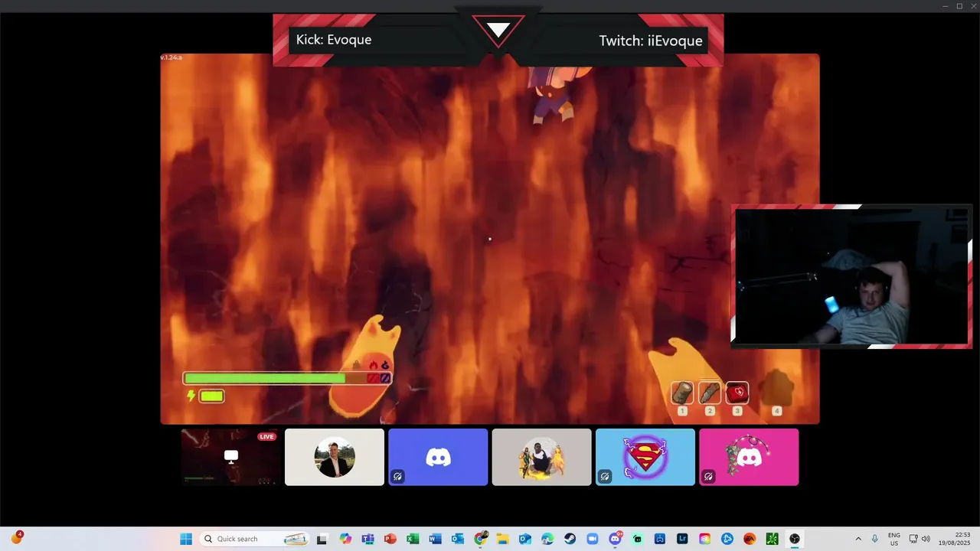Open EA app from taskbar
This screenshot has width=980, height=551.
(x=750, y=539)
